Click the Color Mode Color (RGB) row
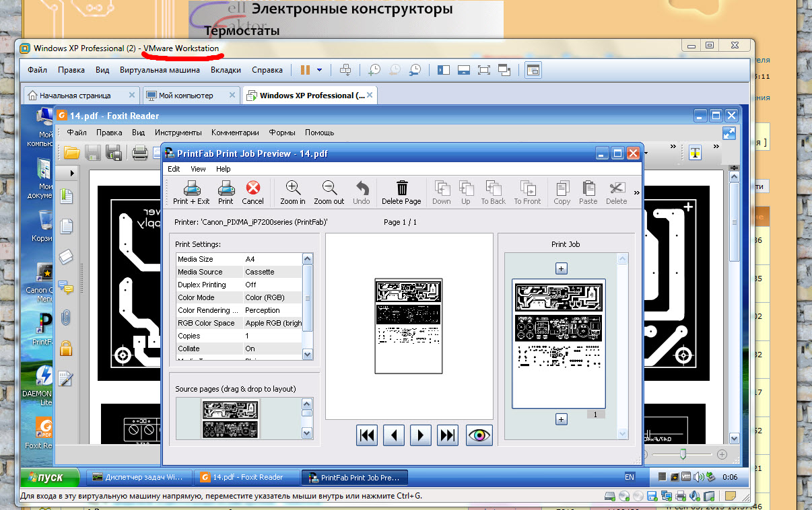This screenshot has width=812, height=510. click(239, 297)
